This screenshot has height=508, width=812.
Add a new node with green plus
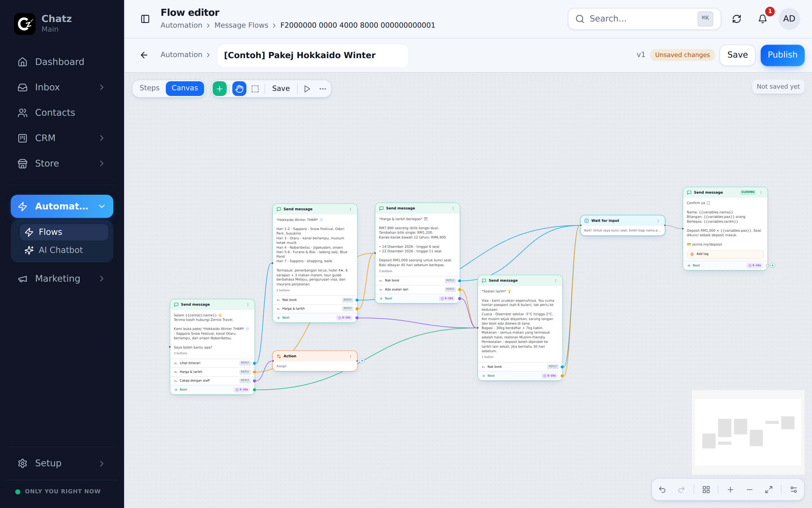220,89
